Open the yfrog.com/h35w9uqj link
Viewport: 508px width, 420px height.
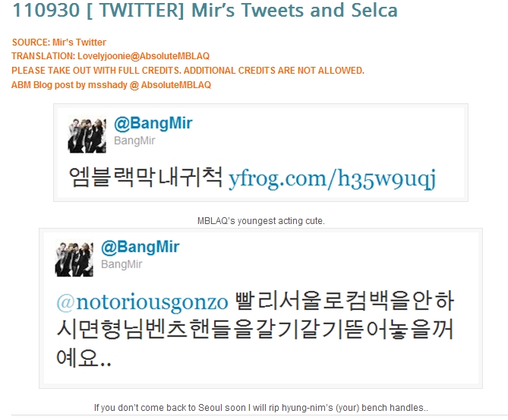click(332, 178)
